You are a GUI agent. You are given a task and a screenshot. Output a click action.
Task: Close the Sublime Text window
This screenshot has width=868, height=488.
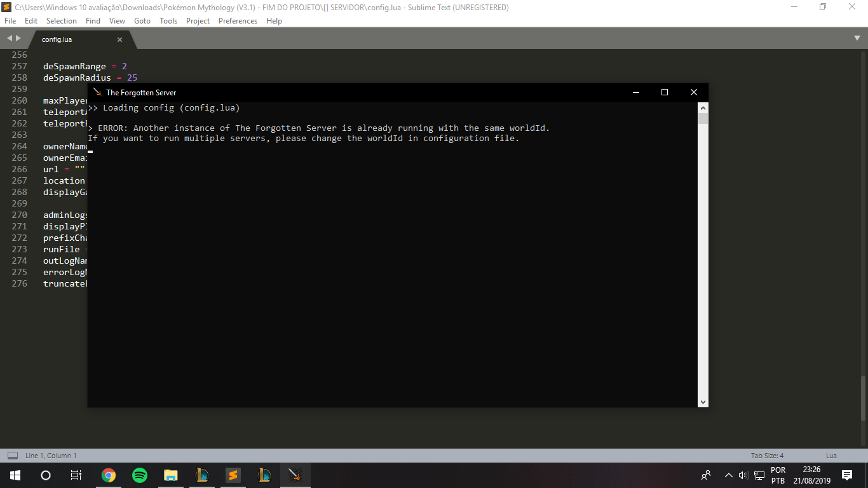(852, 7)
